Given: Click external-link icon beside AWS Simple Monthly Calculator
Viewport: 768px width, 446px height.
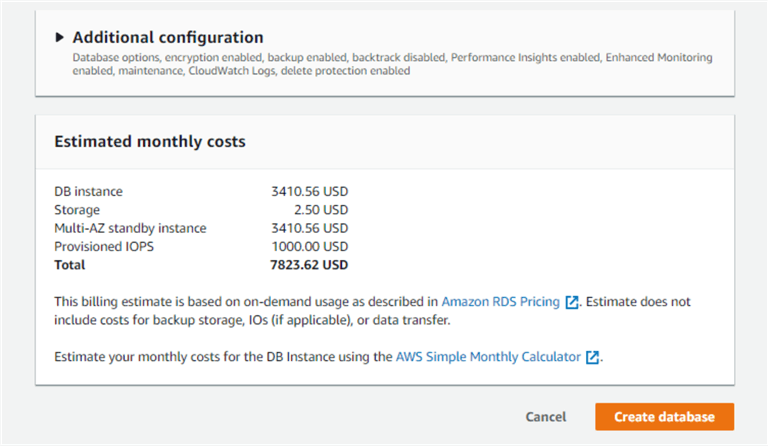Looking at the screenshot, I should click(x=593, y=357).
